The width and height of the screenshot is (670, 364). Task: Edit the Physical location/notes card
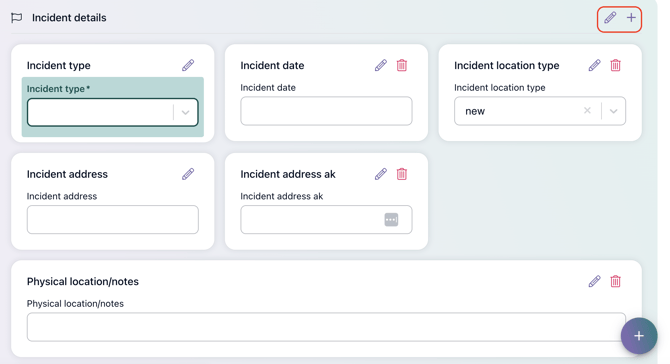[594, 282]
